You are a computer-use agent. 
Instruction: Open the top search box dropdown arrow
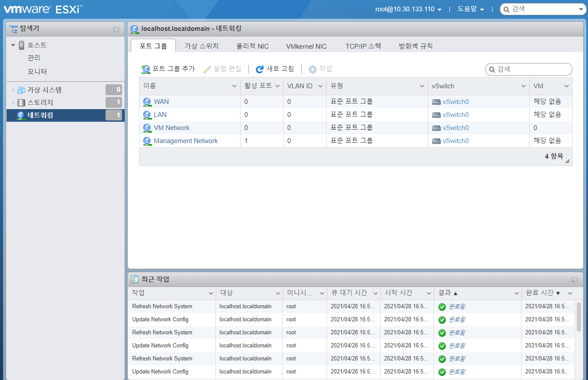pyautogui.click(x=581, y=10)
